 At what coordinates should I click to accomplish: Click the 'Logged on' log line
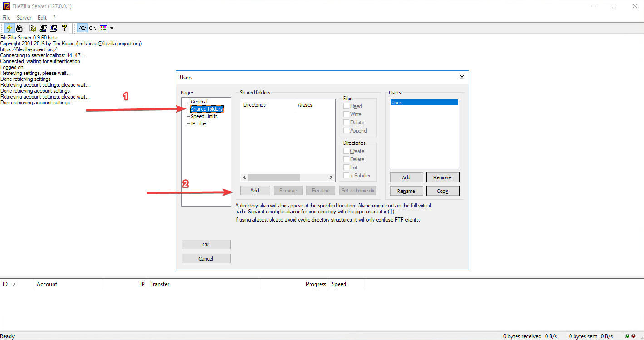(12, 67)
